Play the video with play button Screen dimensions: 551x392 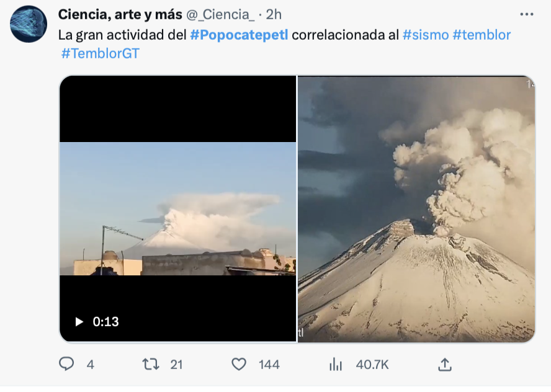coord(79,321)
